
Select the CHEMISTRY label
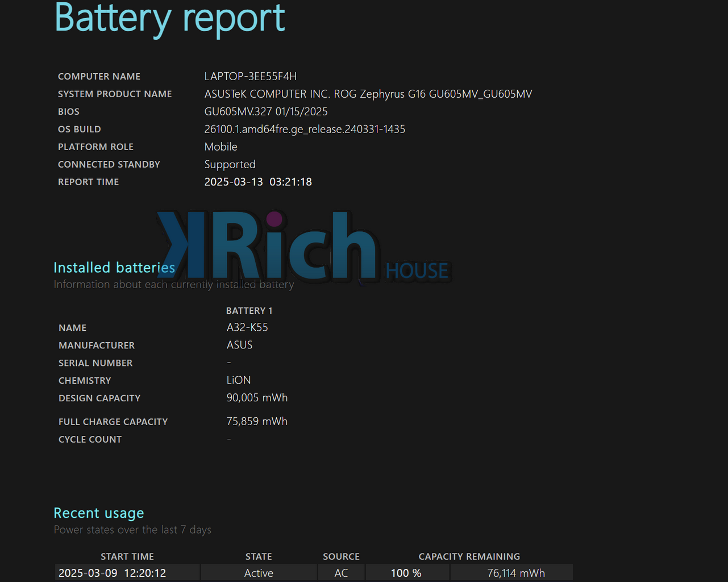tap(85, 381)
